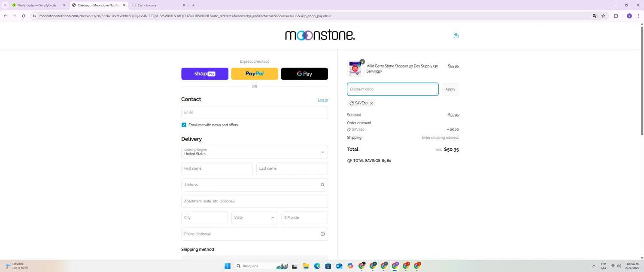Click the Apartment, suite, etc. field
The height and width of the screenshot is (272, 644).
[255, 201]
